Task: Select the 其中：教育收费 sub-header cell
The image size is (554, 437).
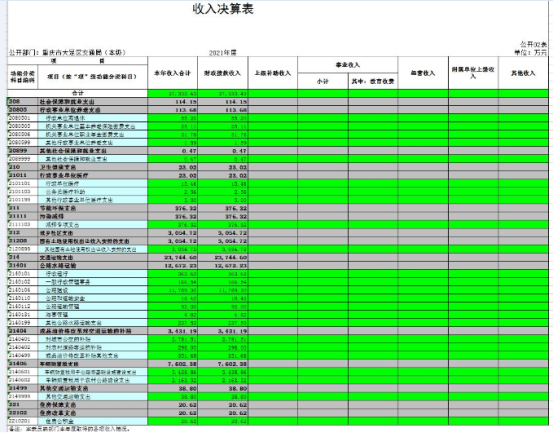Action: pyautogui.click(x=373, y=81)
